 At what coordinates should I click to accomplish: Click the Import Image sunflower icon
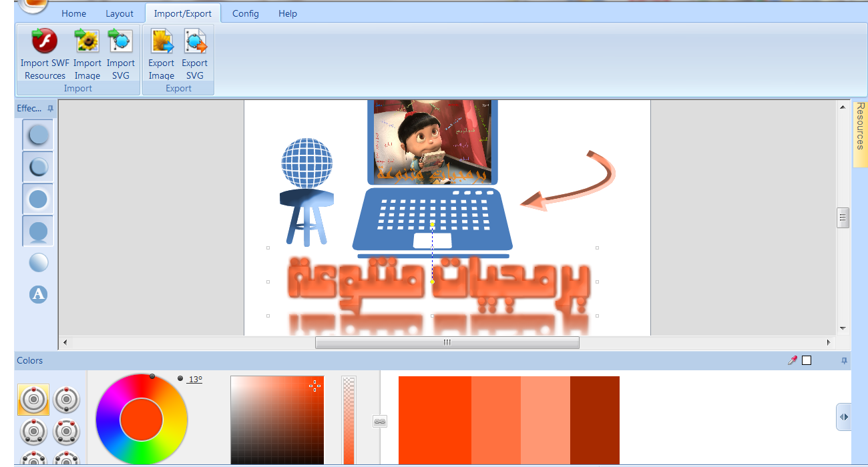click(x=87, y=41)
